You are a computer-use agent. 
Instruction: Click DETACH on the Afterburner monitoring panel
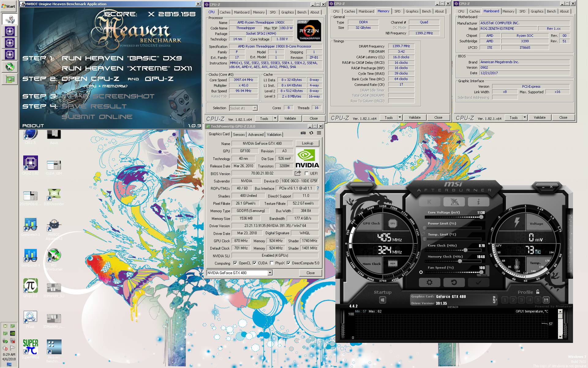coord(453,307)
